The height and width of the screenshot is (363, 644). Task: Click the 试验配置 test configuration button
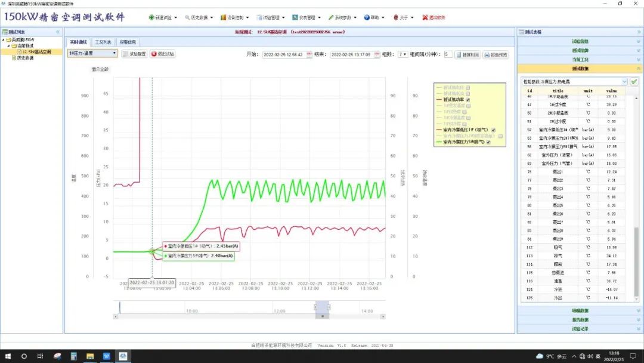pos(134,54)
